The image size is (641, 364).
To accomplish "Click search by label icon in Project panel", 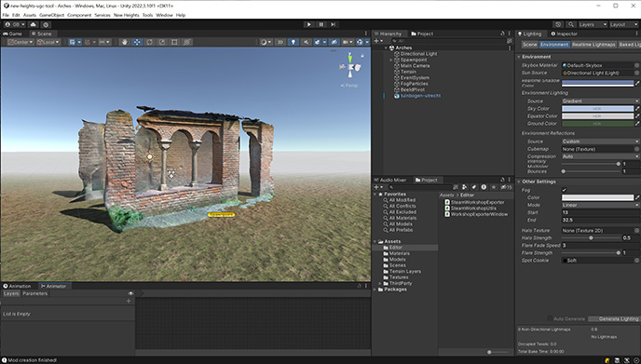I will tap(474, 187).
